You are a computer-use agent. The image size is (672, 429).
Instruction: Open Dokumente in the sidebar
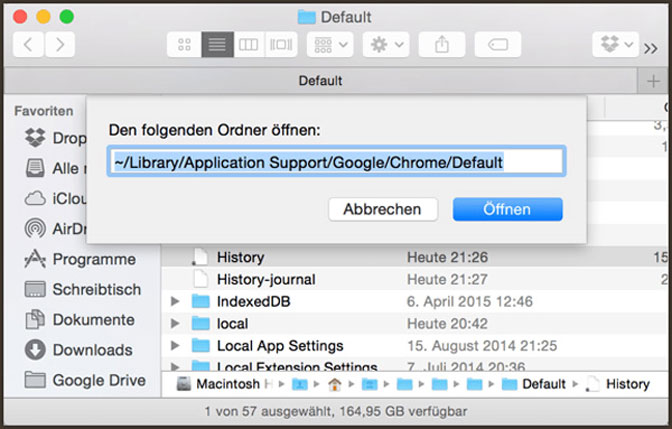pos(80,320)
